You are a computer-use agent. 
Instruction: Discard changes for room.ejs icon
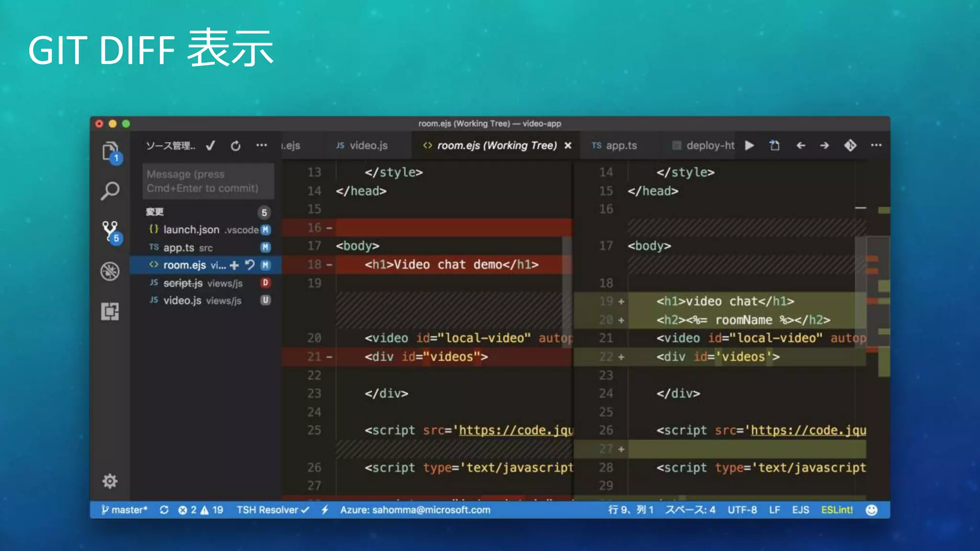tap(249, 265)
